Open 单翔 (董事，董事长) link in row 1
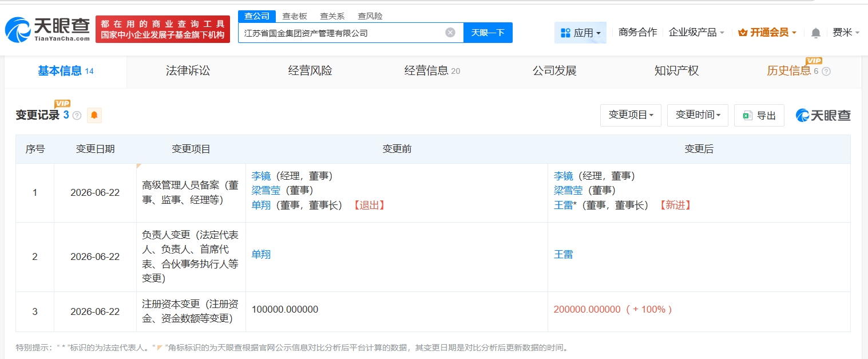The width and height of the screenshot is (868, 359). point(261,205)
